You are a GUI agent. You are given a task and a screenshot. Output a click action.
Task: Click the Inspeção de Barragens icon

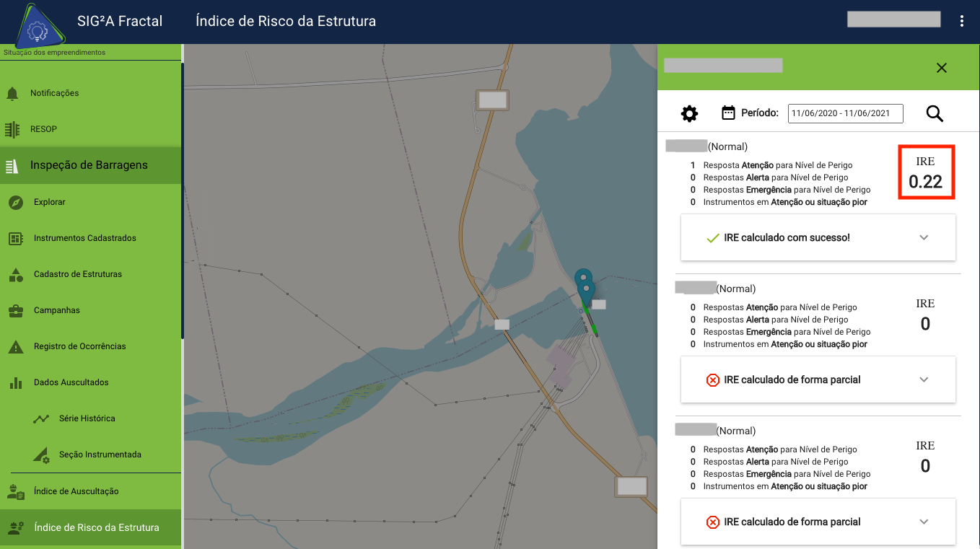pyautogui.click(x=12, y=165)
